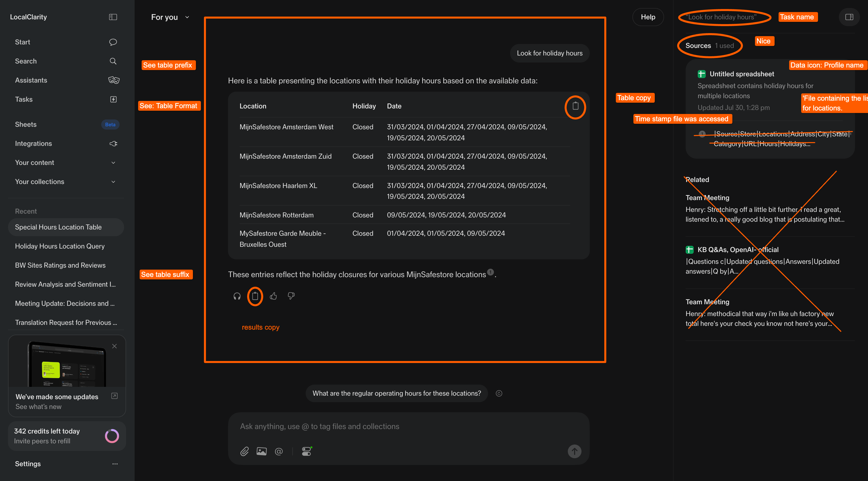Image resolution: width=868 pixels, height=481 pixels.
Task: Open Search in sidebar
Action: tap(26, 61)
